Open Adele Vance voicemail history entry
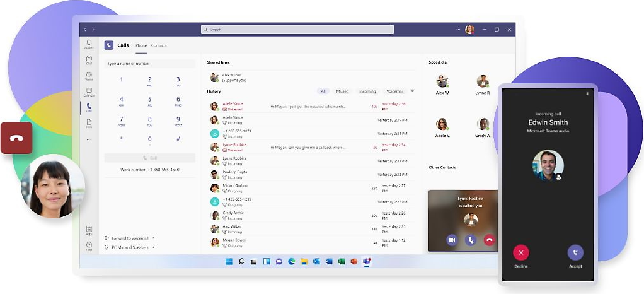644x294 pixels. tap(311, 107)
